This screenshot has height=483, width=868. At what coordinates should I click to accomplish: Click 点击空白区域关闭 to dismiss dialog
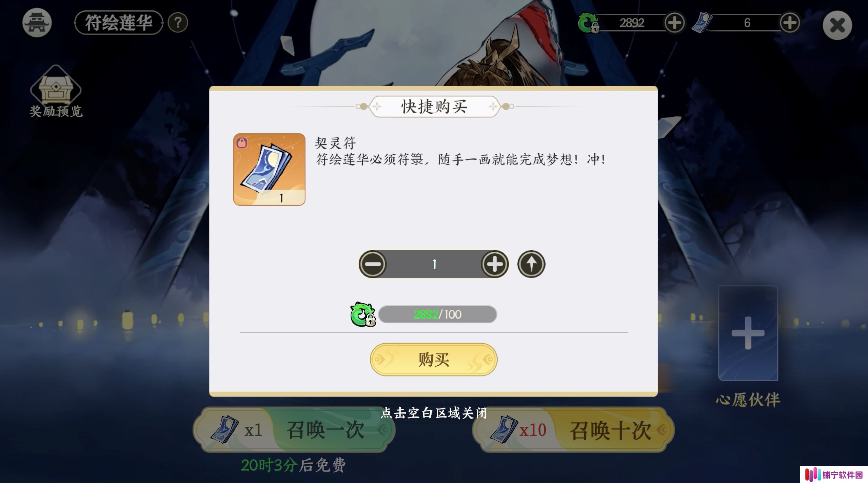pos(434,413)
